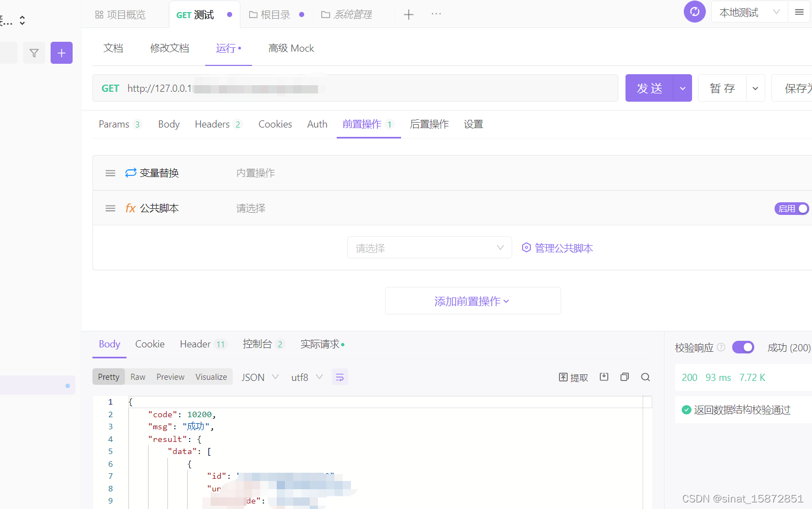Image resolution: width=812 pixels, height=509 pixels.
Task: Select the request Body tab
Action: 169,124
